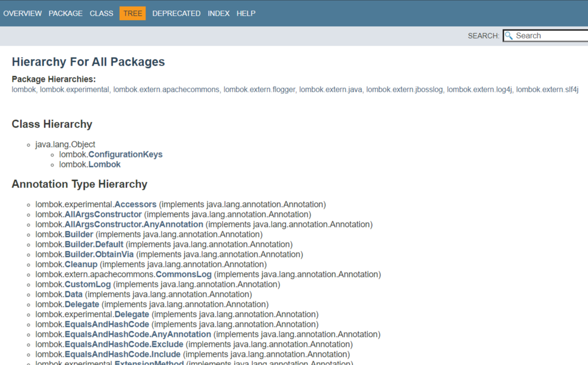Click the 'Hierarchy For All Packages' heading
Viewport: 588px width, 365px height.
pos(88,62)
